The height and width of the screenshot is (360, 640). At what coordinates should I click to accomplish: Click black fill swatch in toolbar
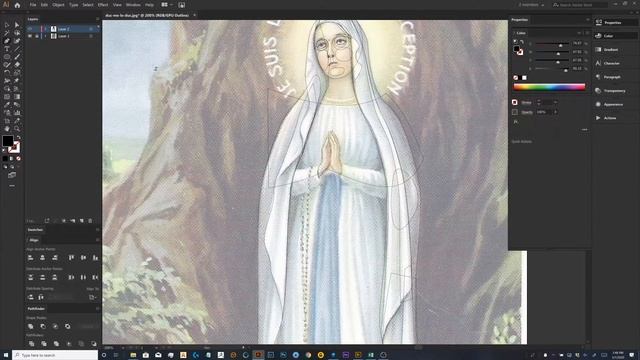[x=7, y=141]
